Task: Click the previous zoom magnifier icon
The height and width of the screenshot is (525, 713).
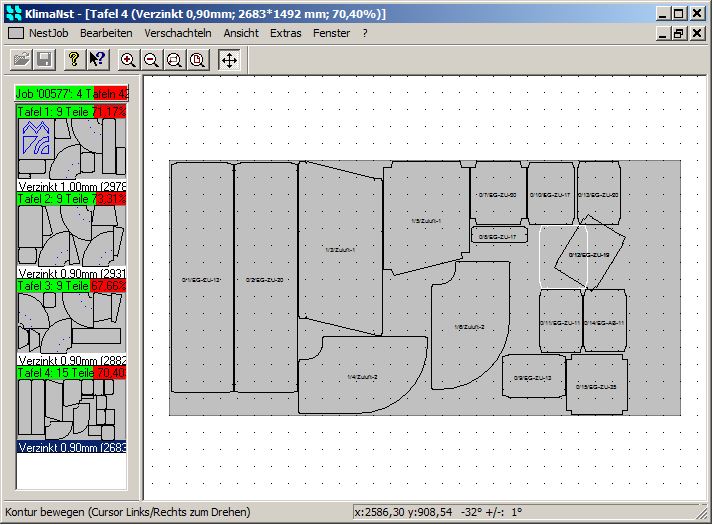Action: [197, 60]
